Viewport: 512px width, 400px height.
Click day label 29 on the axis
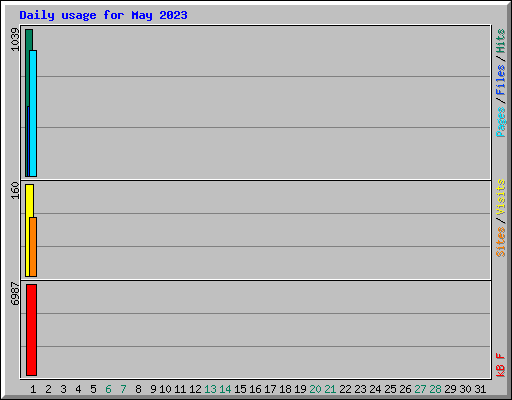click(450, 389)
